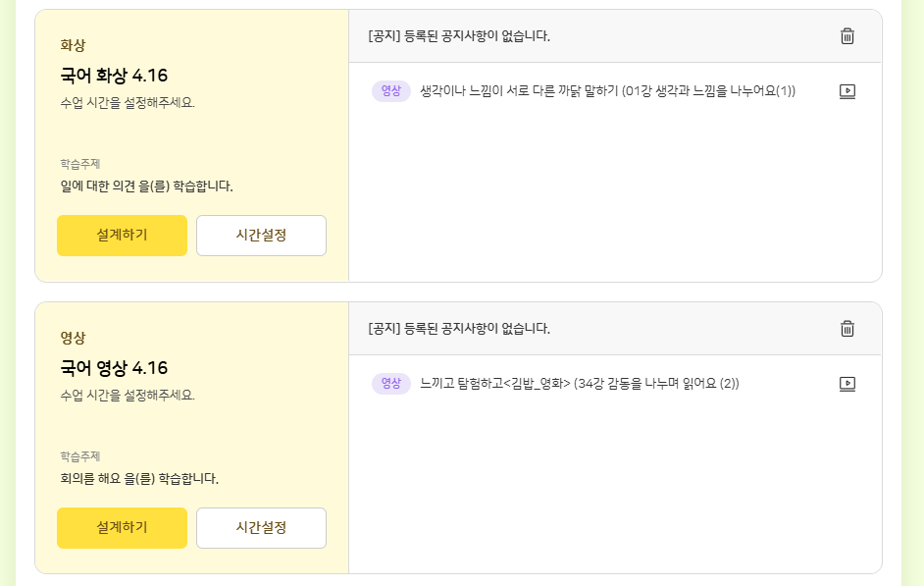Click the 국어 화상 4.16 title

[x=114, y=76]
